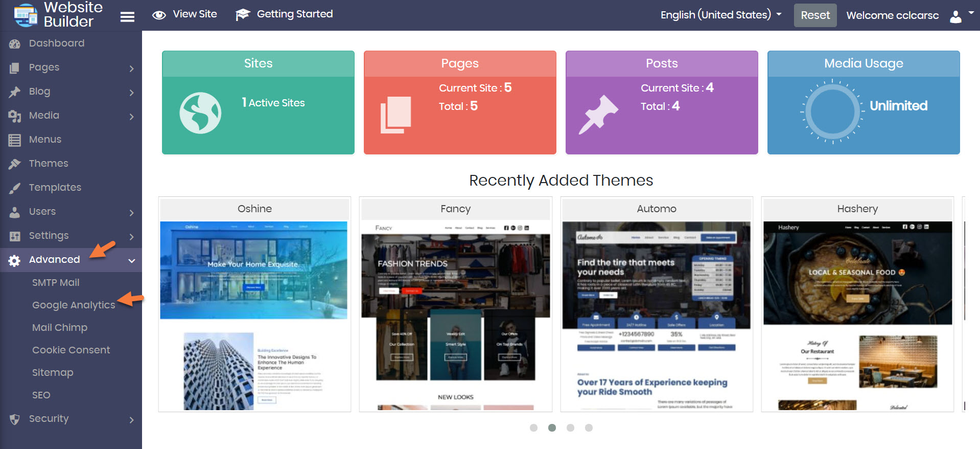Expand the Pages submenu chevron
The height and width of the screenshot is (449, 980).
click(131, 69)
